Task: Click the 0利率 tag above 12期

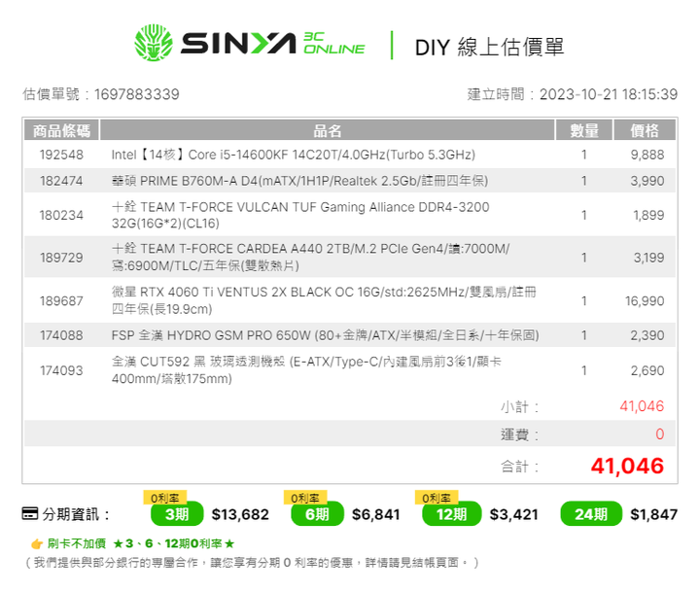Action: (x=437, y=498)
